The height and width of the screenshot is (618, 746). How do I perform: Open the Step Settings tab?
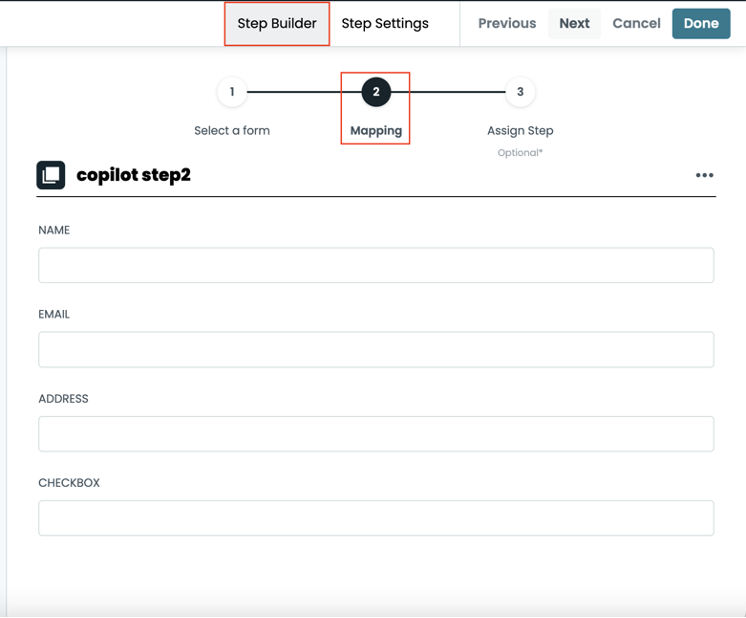(385, 23)
